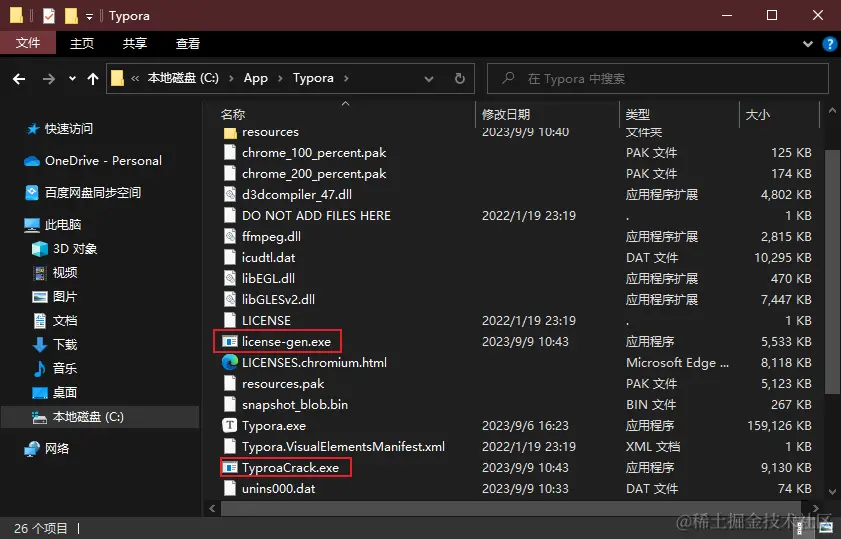Viewport: 841px width, 539px height.
Task: Open the 查看 ribbon tab
Action: pyautogui.click(x=188, y=43)
